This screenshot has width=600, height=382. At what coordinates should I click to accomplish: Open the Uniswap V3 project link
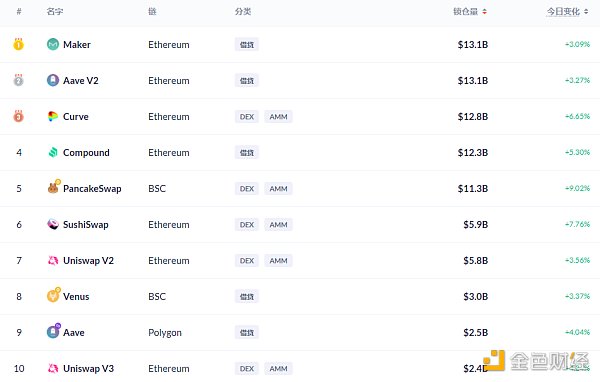point(88,368)
